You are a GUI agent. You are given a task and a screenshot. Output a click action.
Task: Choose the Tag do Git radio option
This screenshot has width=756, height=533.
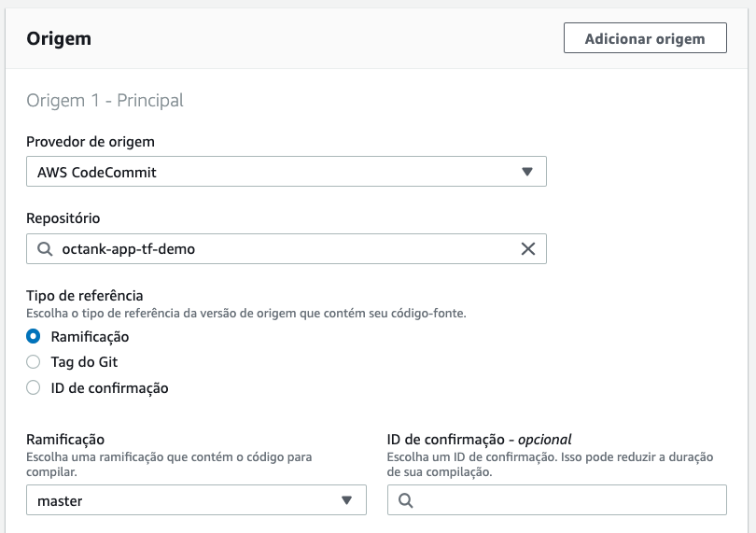coord(34,362)
